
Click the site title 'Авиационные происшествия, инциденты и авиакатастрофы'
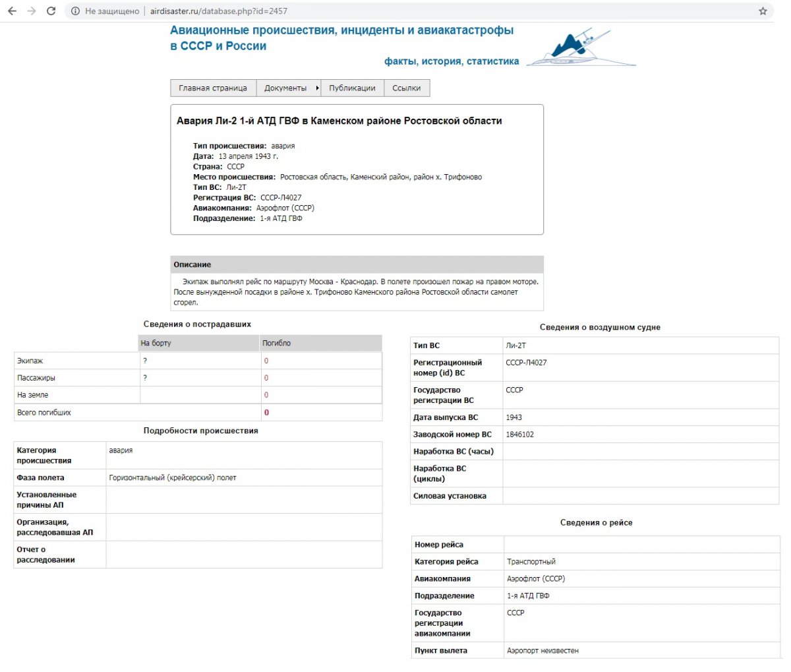[x=342, y=30]
